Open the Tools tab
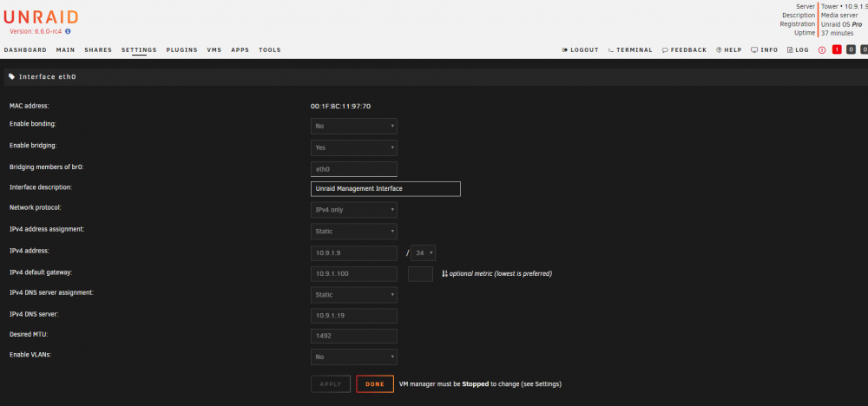This screenshot has height=406, width=868. pyautogui.click(x=270, y=49)
